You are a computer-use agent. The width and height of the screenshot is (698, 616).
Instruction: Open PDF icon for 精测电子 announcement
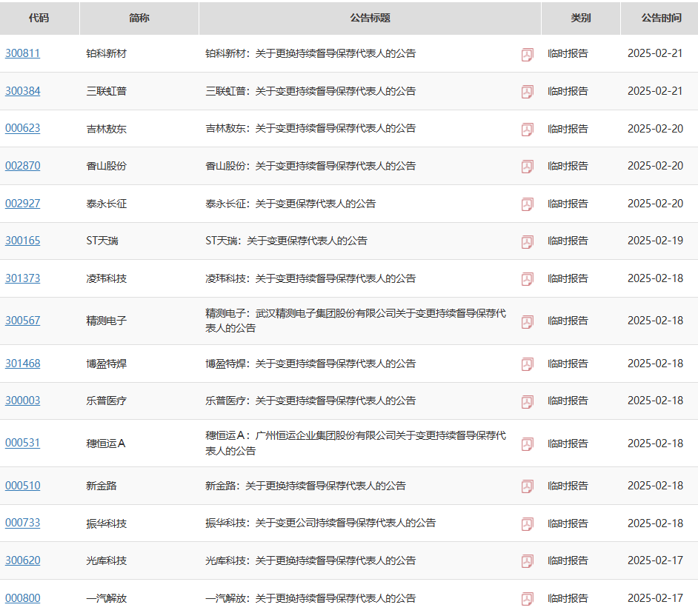click(x=527, y=321)
